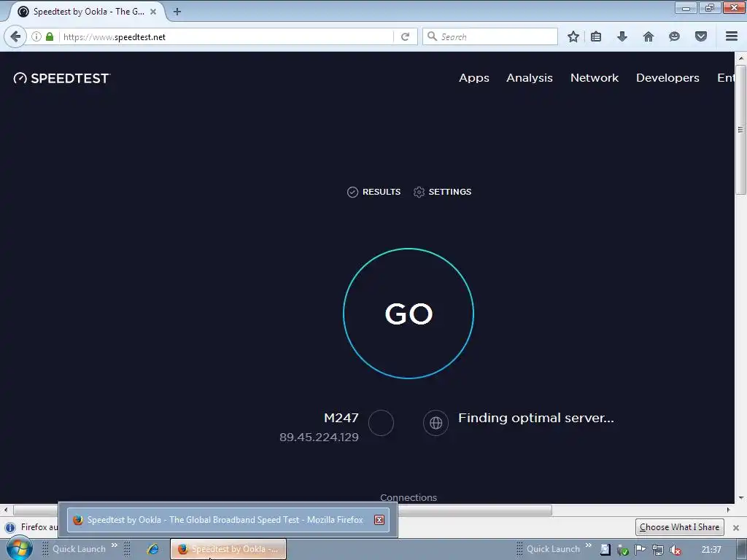
Task: Click the Action Center flag tray icon
Action: (640, 550)
